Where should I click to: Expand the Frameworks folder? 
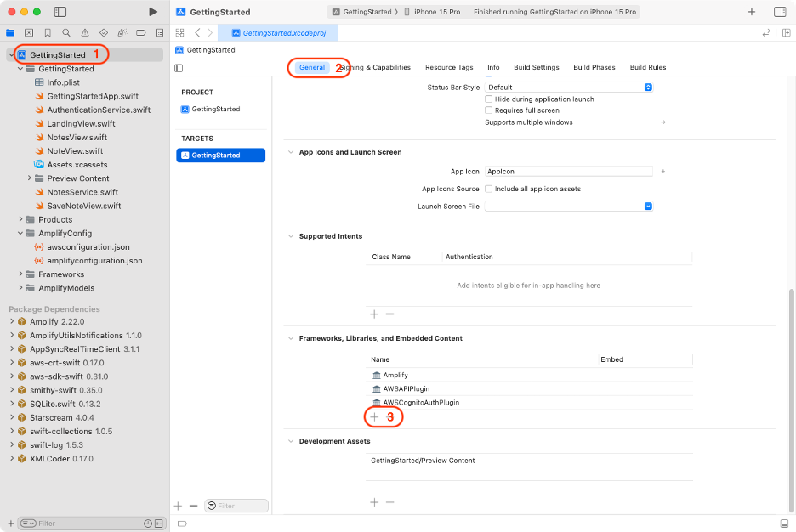(20, 274)
